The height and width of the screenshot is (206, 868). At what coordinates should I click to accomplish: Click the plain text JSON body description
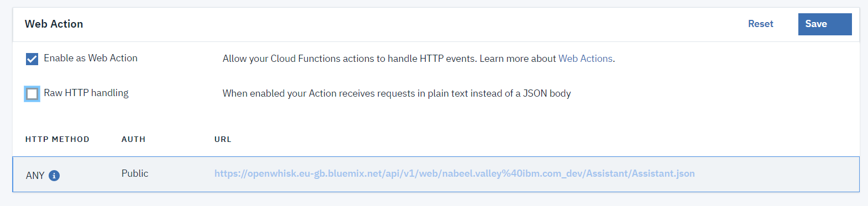pos(396,93)
